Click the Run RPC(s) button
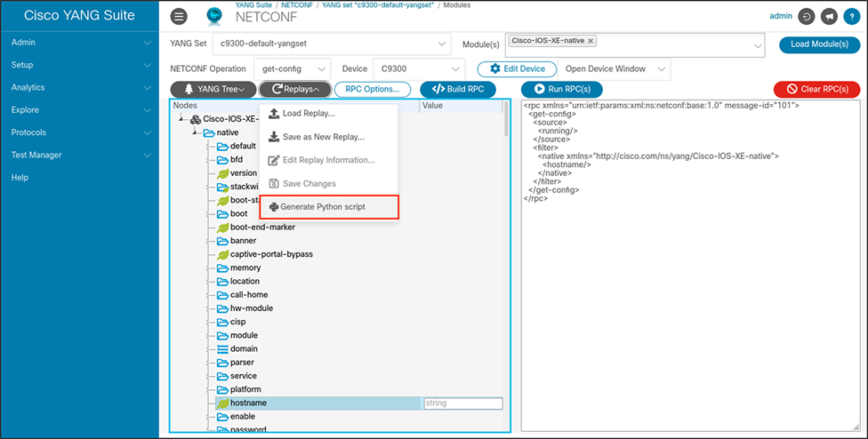Image resolution: width=868 pixels, height=439 pixels. tap(562, 89)
